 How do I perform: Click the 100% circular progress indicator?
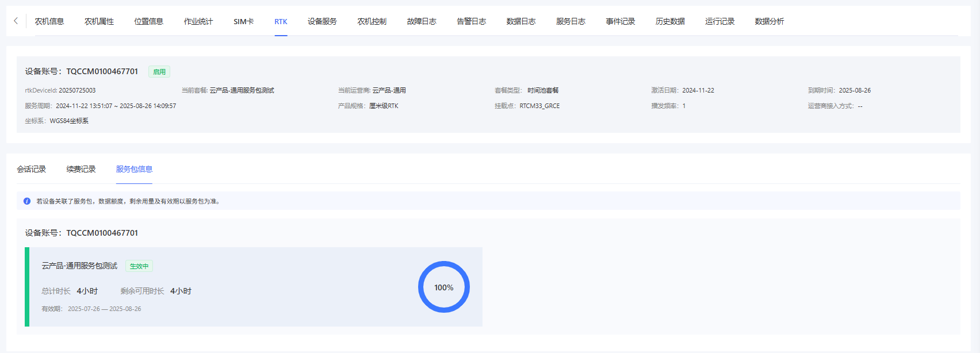443,287
